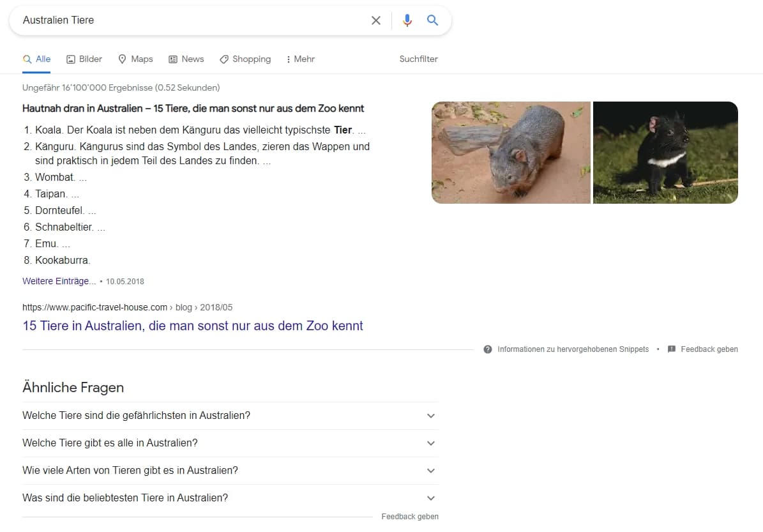Open the pacific-travel-house search result link
763x532 pixels.
point(193,326)
